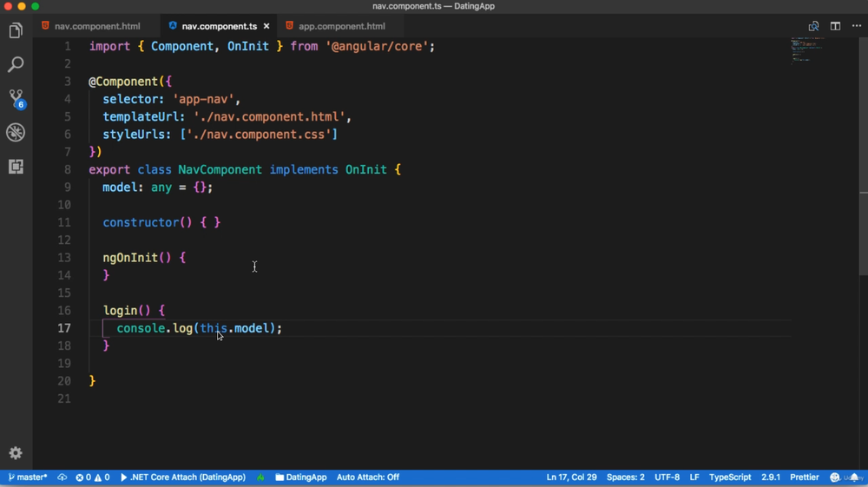
Task: Open the Debug view
Action: click(16, 132)
